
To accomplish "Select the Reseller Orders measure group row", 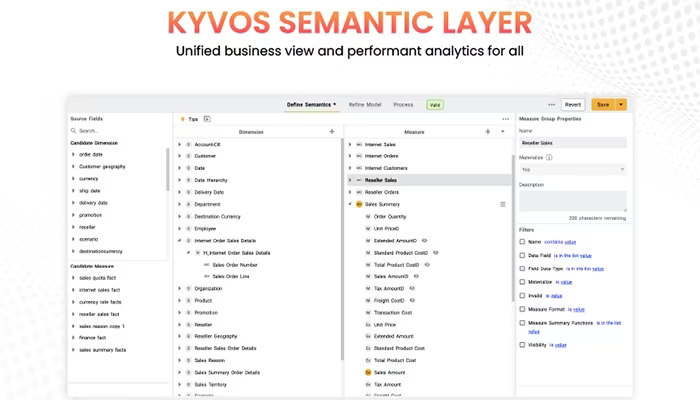I will (429, 192).
